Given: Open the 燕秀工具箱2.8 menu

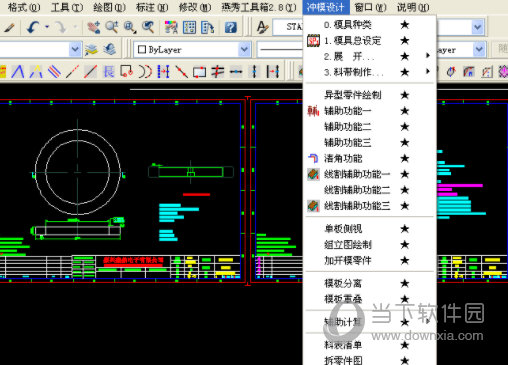Looking at the screenshot, I should coord(259,7).
